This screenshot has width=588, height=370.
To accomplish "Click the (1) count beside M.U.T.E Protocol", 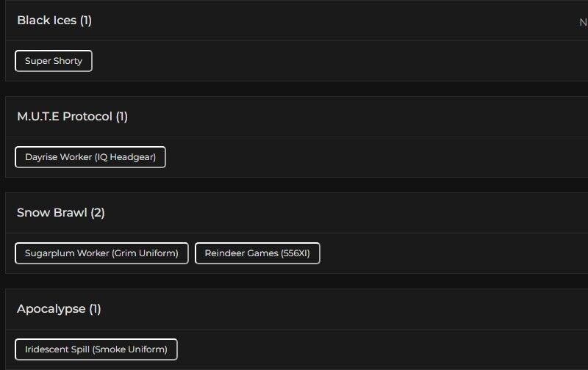I will click(x=122, y=117).
